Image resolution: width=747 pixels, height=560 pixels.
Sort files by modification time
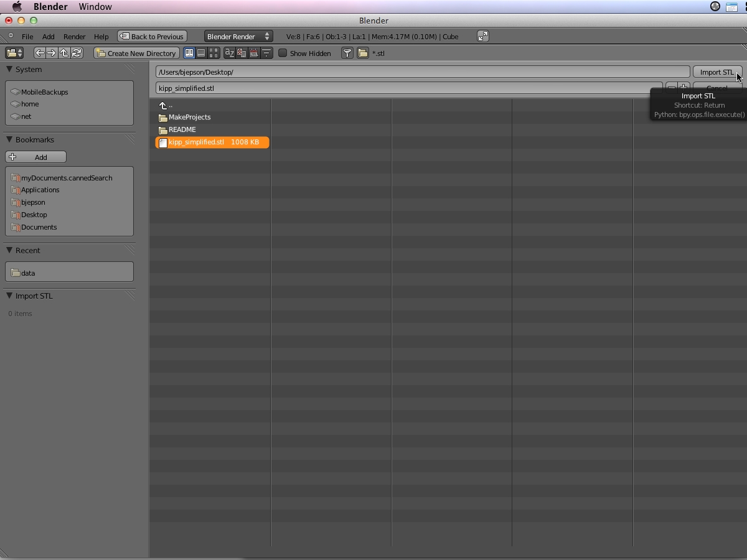[254, 53]
